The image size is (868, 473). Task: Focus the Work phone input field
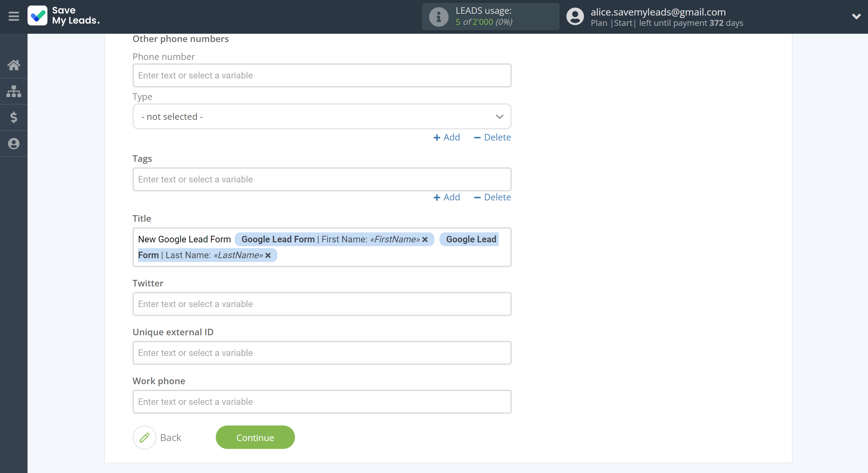click(x=322, y=402)
